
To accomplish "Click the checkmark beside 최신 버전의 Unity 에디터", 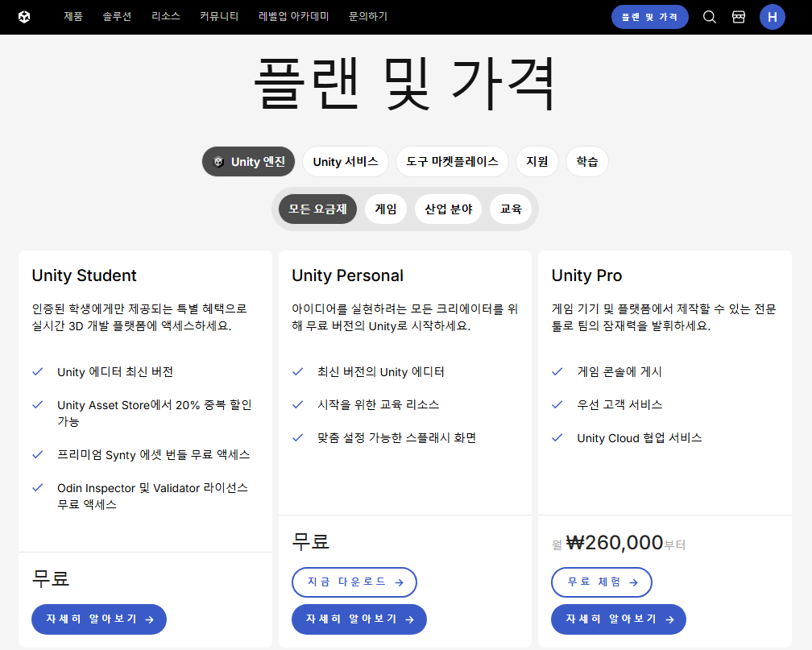I will [x=298, y=372].
